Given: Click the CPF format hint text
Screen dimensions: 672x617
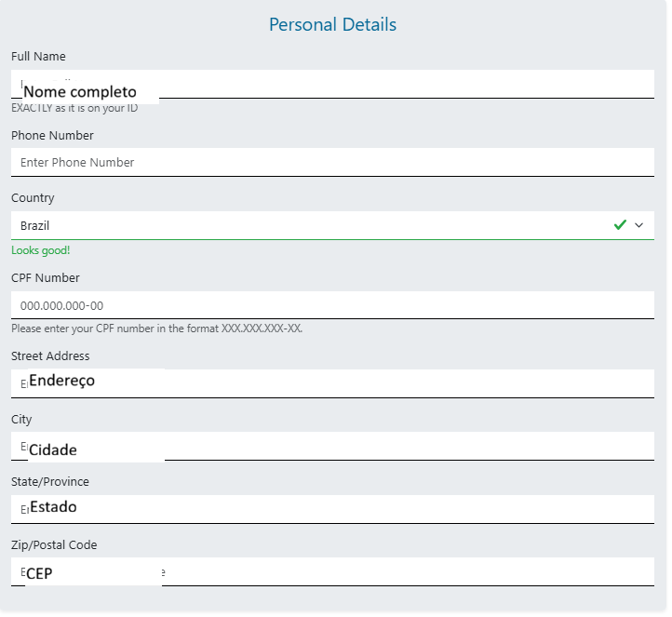Looking at the screenshot, I should pyautogui.click(x=156, y=329).
